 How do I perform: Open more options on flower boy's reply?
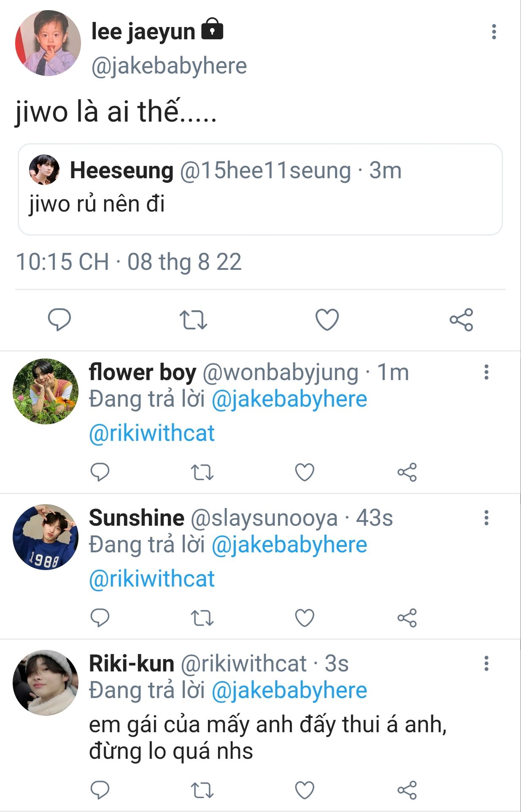pos(486,372)
